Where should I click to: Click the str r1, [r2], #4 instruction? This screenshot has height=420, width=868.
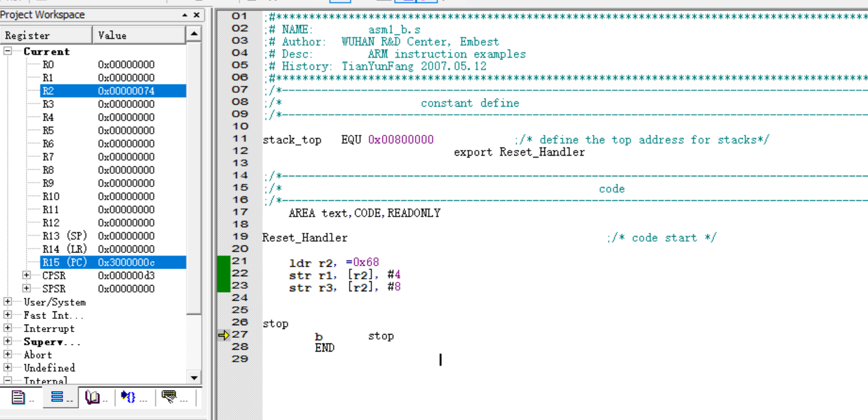[345, 275]
